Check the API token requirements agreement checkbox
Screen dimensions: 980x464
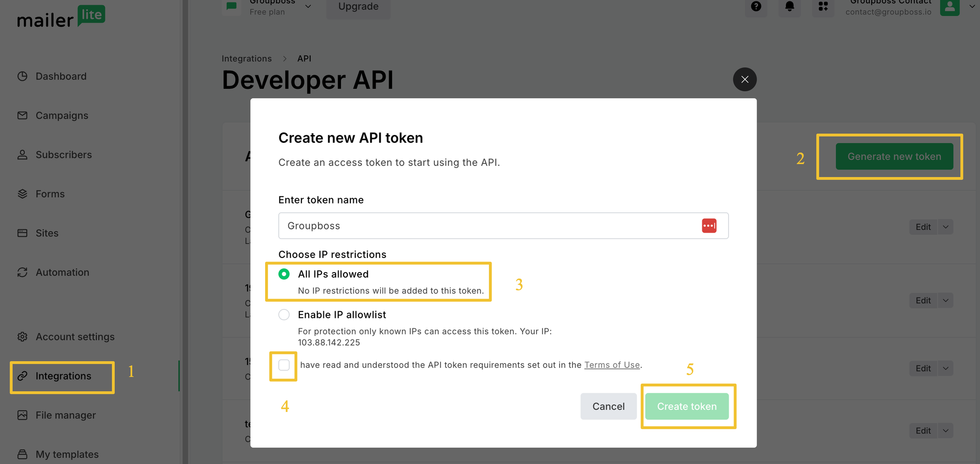click(x=284, y=365)
